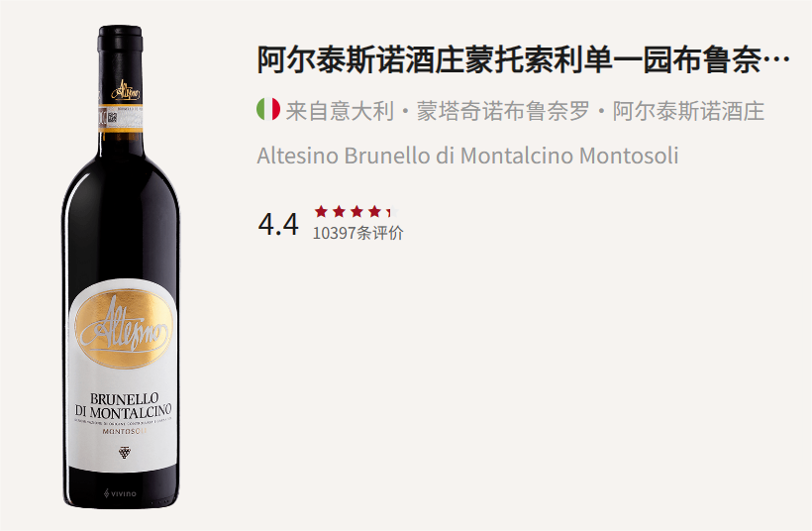Viewport: 812px width, 531px height.
Task: Click the Brunello di Montalcino label text
Action: pyautogui.click(x=123, y=405)
